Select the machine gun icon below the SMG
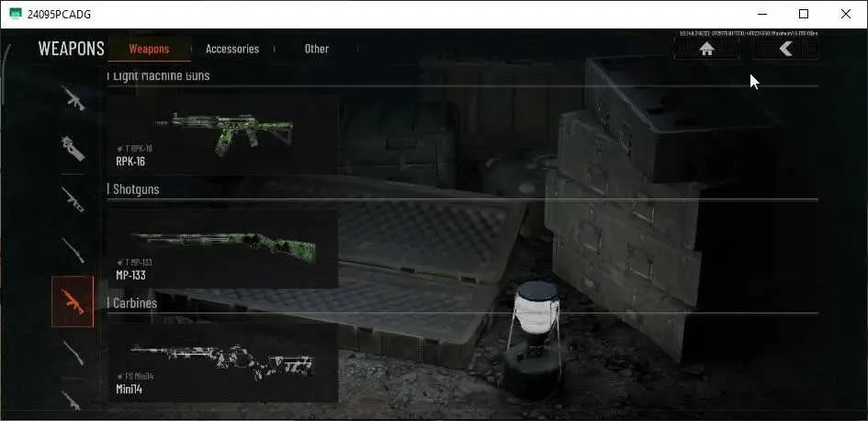Image resolution: width=868 pixels, height=421 pixels. (73, 199)
